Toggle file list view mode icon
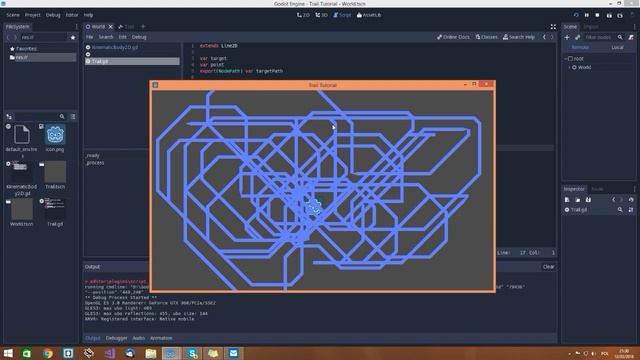Viewport: 640px width, 360px height. pyautogui.click(x=73, y=117)
